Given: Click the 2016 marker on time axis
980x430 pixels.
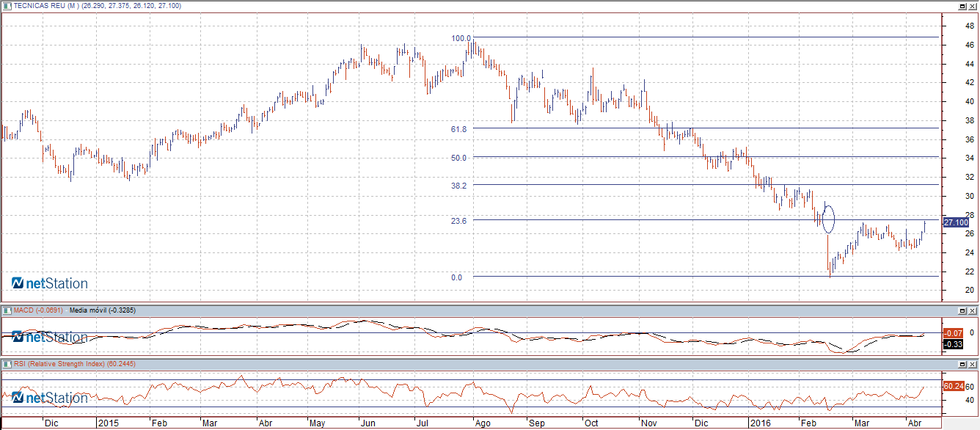Looking at the screenshot, I should point(759,423).
